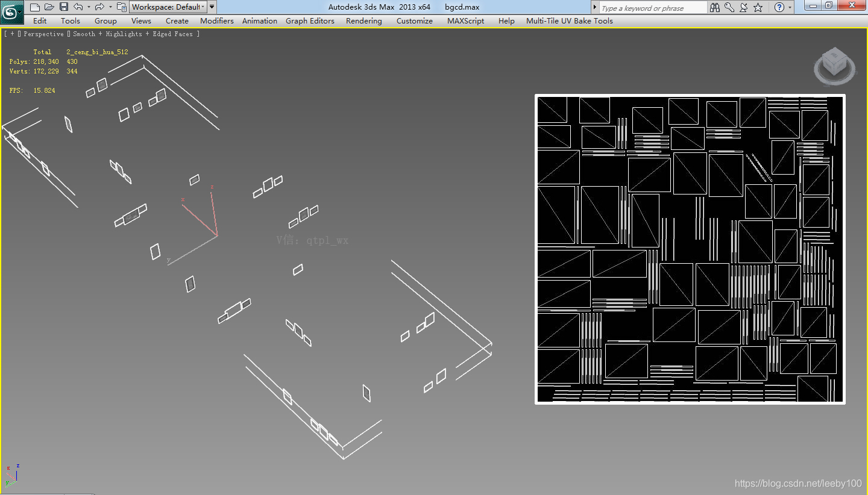Open the Help menu in menu bar

506,20
